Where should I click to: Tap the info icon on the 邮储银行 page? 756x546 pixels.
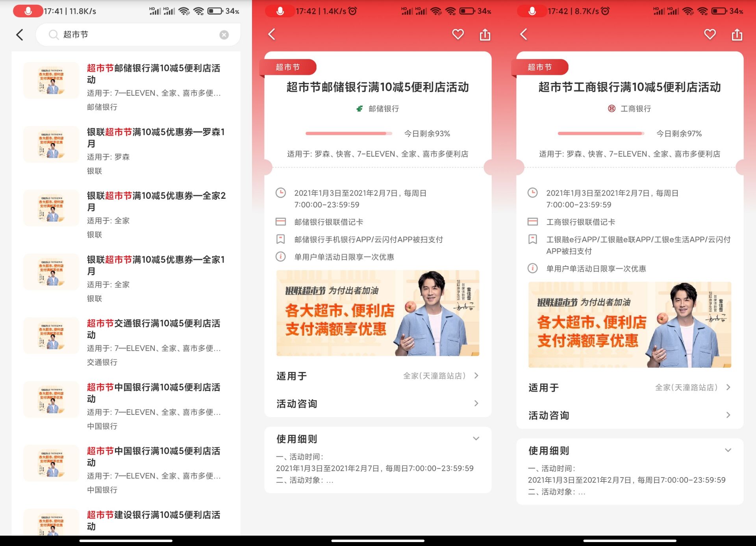(x=281, y=257)
